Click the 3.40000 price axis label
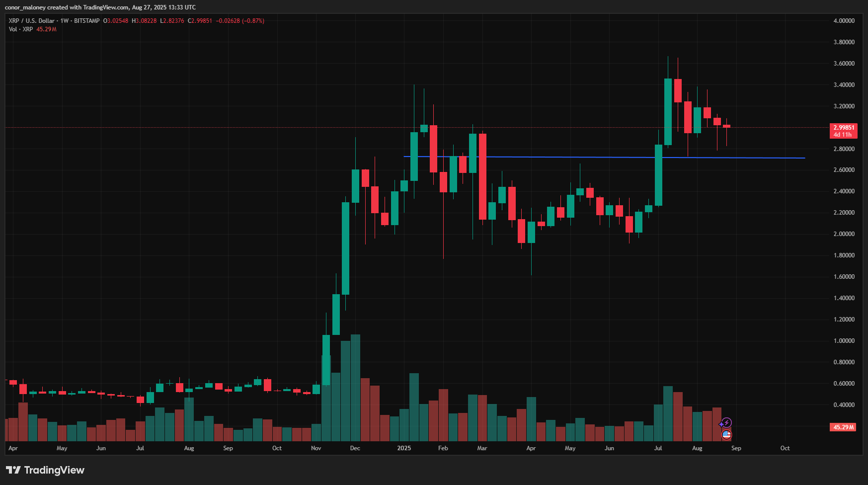868x485 pixels. click(x=844, y=85)
